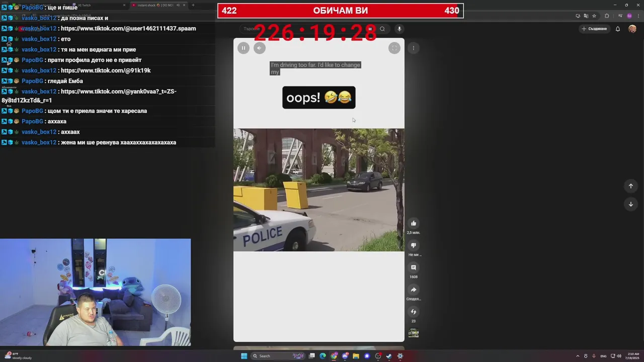
Task: Open the sound source thumbnail under Remix
Action: point(414,333)
